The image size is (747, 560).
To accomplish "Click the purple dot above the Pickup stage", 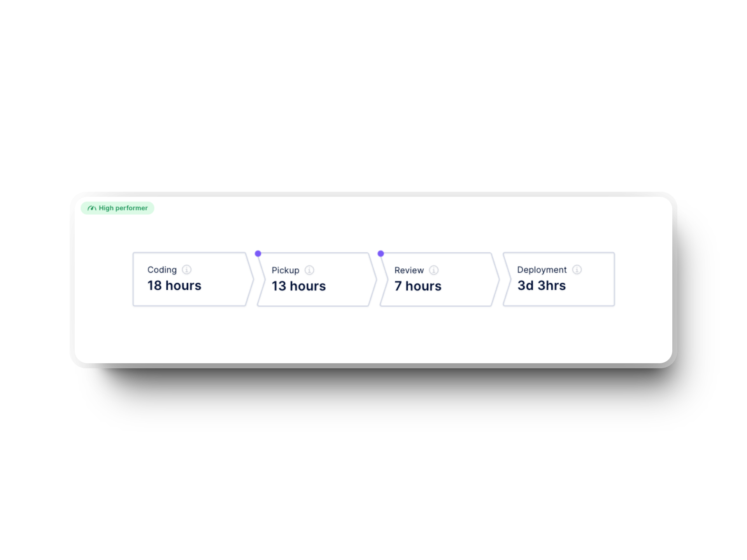I will tap(258, 253).
